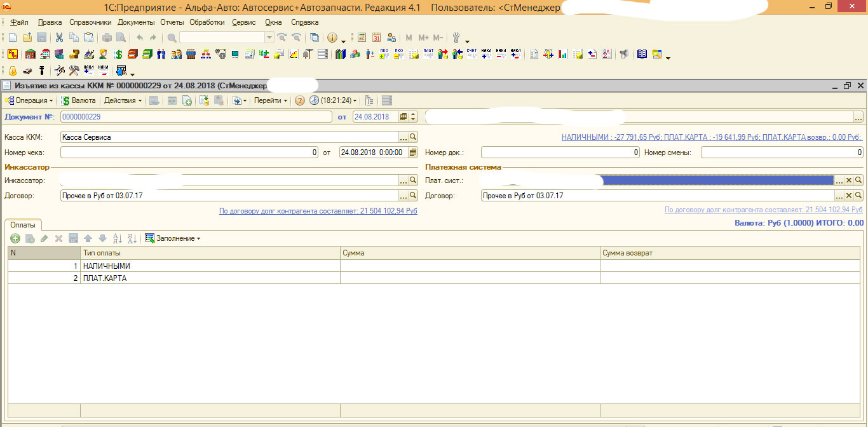Click the info 'i' icon in main toolbar
This screenshot has height=427, width=868.
[x=332, y=37]
